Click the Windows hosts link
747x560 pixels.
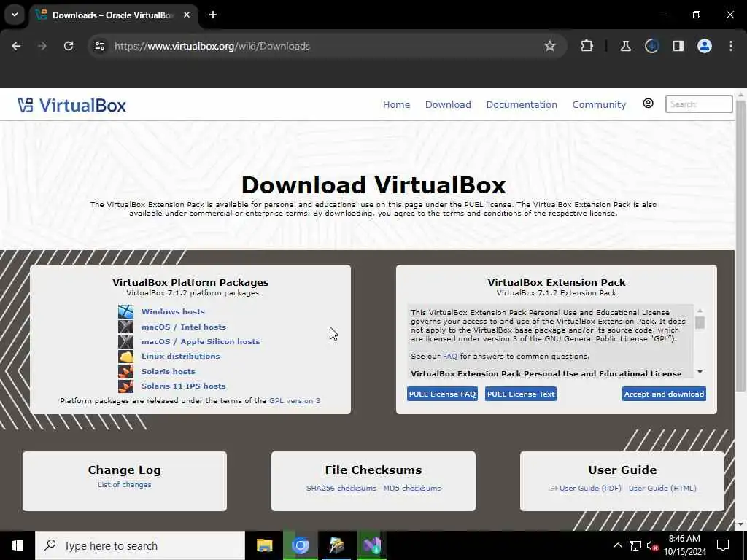coord(173,311)
